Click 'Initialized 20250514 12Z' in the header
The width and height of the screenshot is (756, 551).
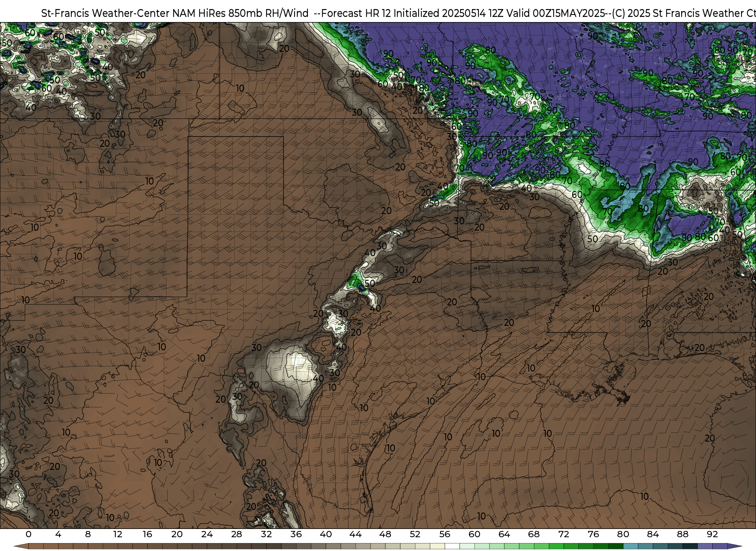tap(448, 13)
